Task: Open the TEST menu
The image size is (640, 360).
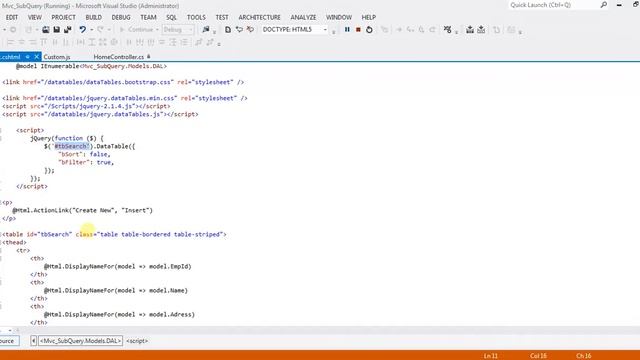Action: pos(222,17)
